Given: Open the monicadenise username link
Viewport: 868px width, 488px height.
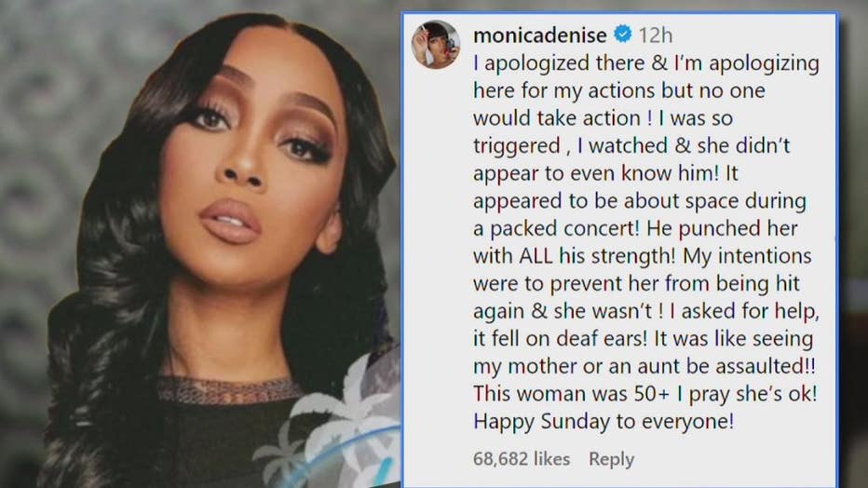Looking at the screenshot, I should pyautogui.click(x=540, y=35).
